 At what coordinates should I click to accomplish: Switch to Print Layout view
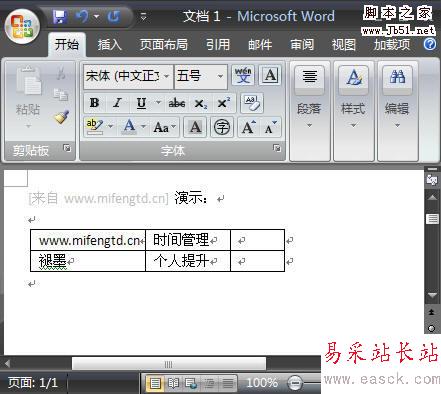(x=155, y=383)
